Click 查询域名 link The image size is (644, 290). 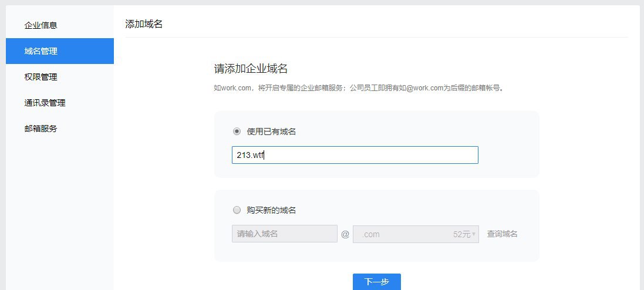point(502,234)
